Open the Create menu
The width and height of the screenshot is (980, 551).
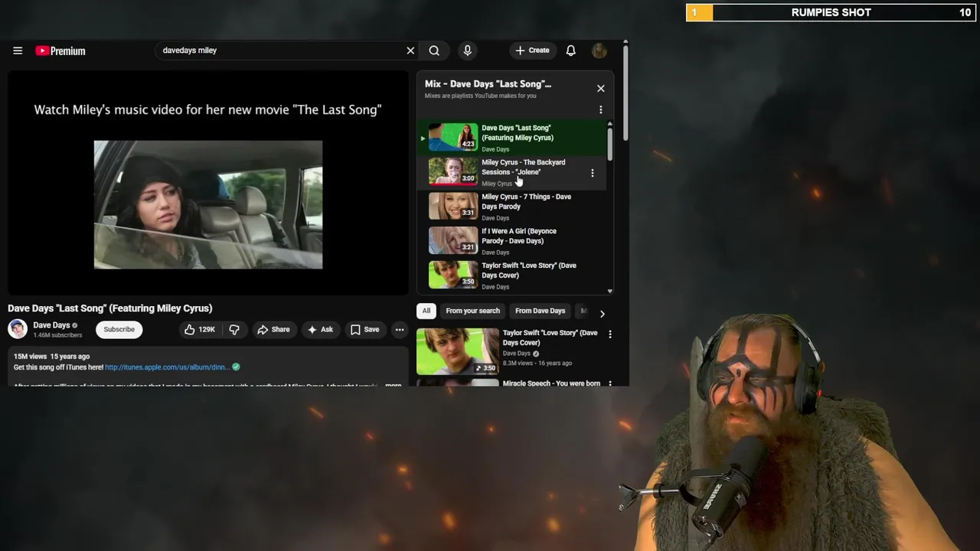532,51
